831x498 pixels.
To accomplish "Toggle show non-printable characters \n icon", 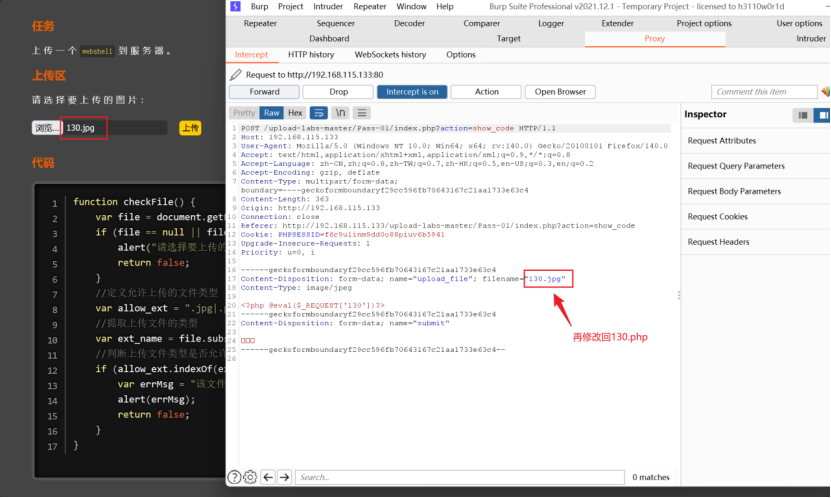I will tap(340, 113).
